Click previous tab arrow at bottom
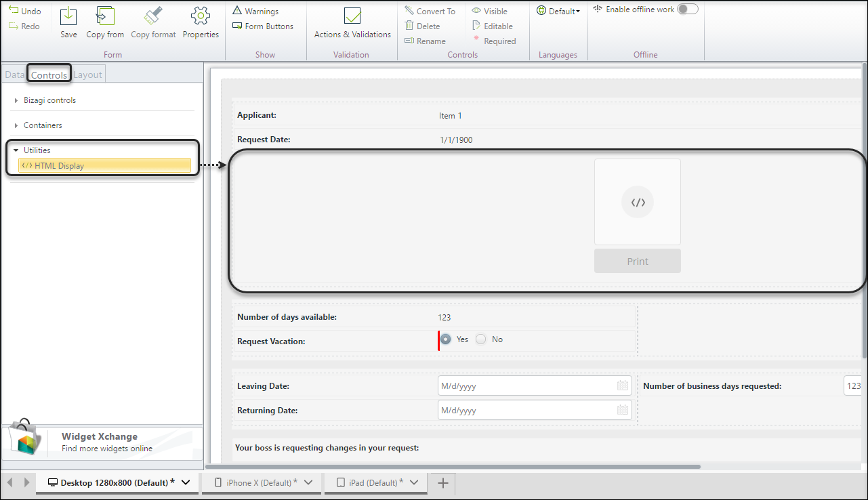The height and width of the screenshot is (500, 868). point(10,482)
